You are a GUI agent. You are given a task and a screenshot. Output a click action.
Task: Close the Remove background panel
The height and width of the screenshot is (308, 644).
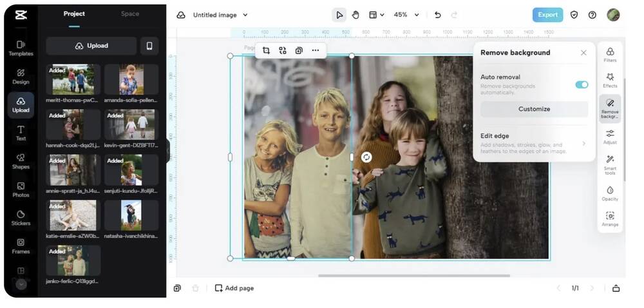coord(583,53)
